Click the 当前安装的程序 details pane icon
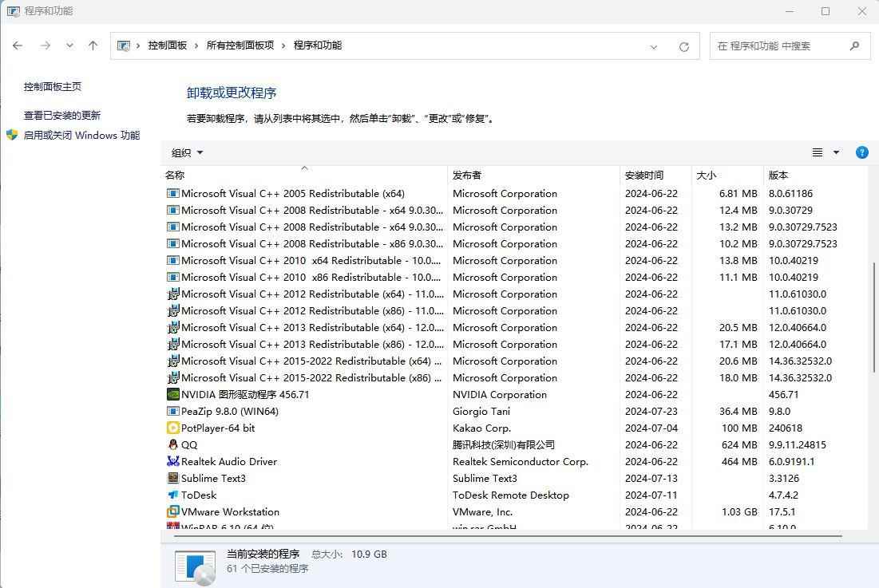This screenshot has width=879, height=588. click(195, 567)
